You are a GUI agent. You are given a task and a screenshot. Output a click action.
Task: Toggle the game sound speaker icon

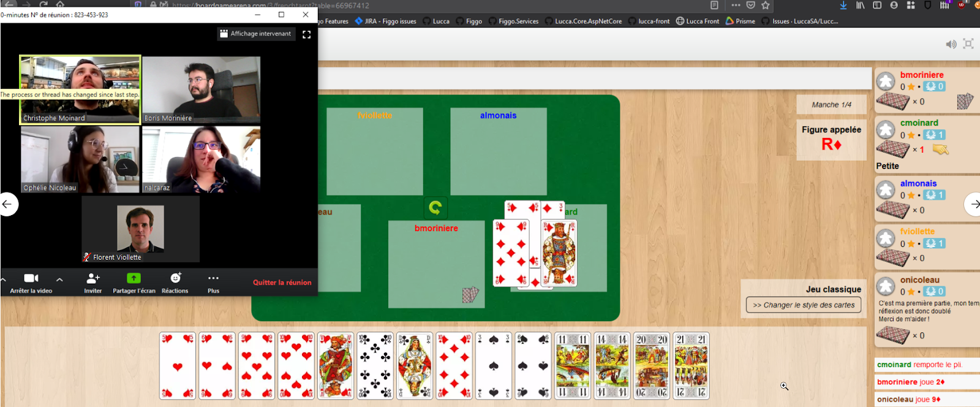click(951, 44)
